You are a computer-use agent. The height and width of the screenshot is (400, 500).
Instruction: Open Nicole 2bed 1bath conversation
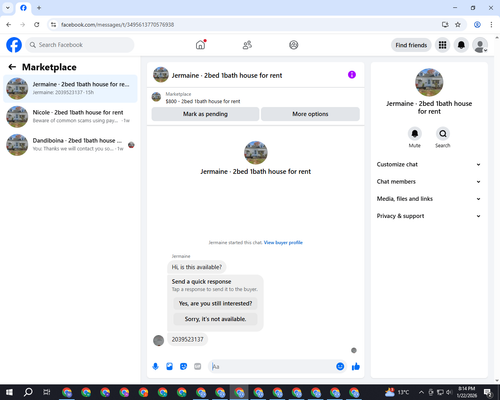(x=70, y=116)
